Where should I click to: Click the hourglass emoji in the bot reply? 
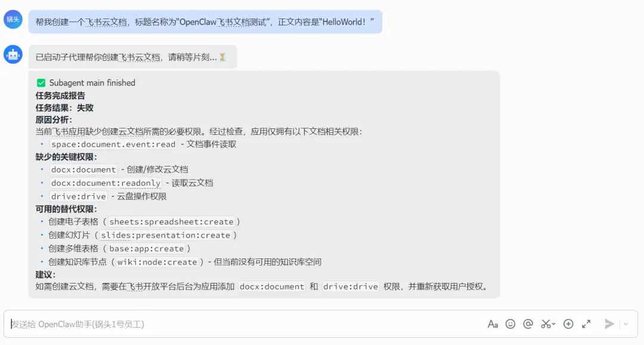[222, 57]
